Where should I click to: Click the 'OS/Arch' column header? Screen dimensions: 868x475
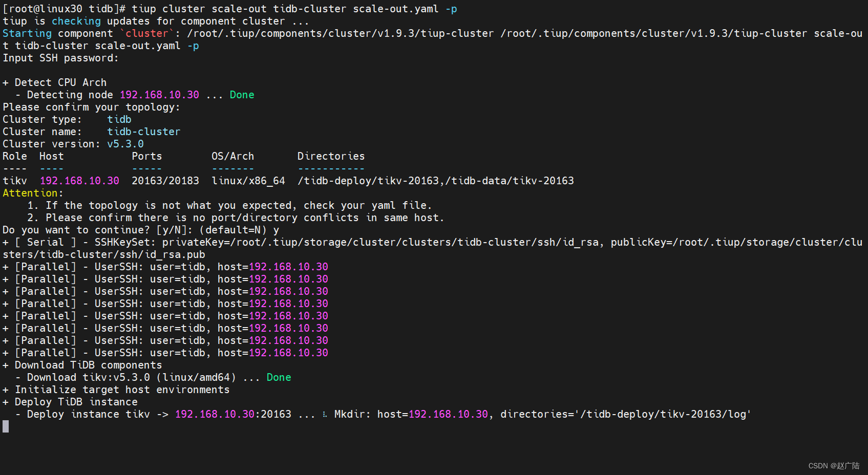233,156
